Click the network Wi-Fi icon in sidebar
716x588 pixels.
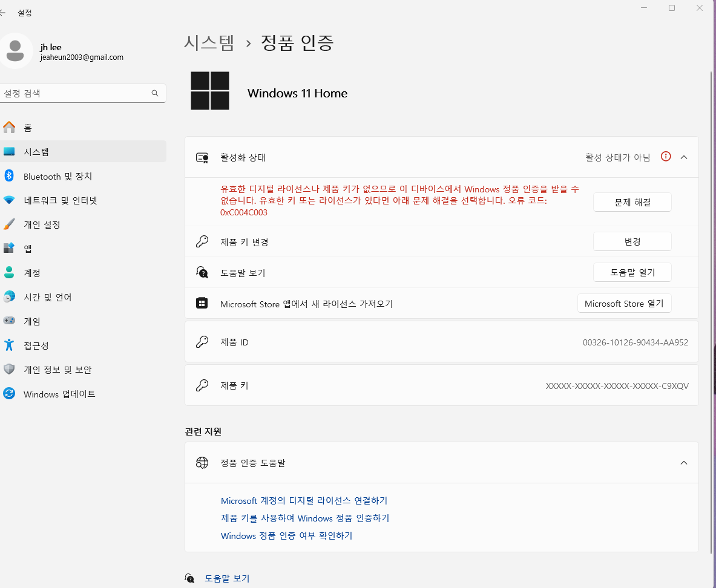pyautogui.click(x=9, y=200)
